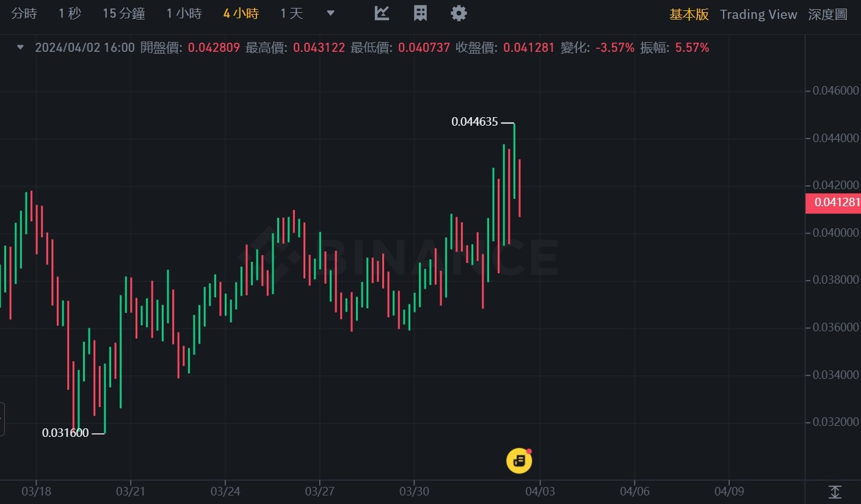This screenshot has height=504, width=861.
Task: Open chart settings gear icon
Action: 459,13
